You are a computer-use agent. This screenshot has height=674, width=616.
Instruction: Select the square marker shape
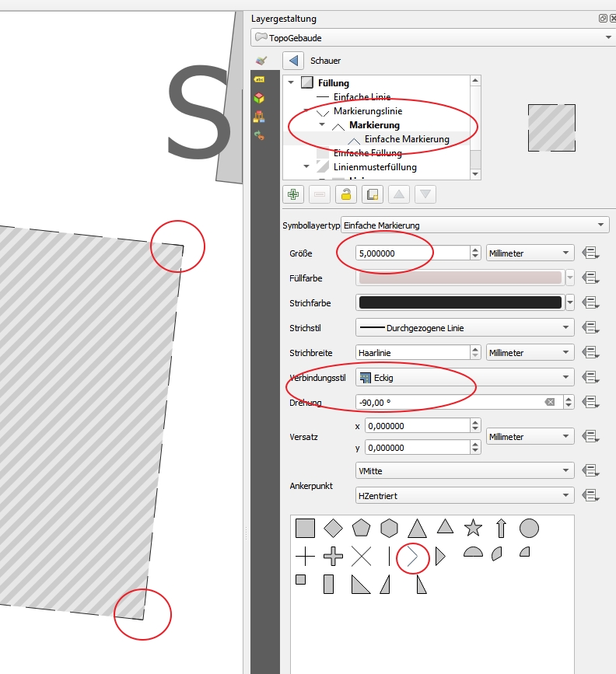click(305, 528)
